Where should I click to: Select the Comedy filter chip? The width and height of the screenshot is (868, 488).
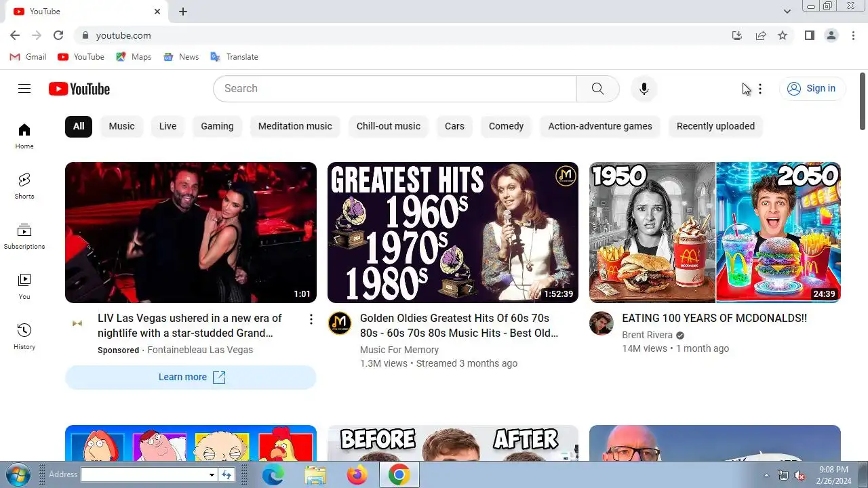[x=506, y=126]
